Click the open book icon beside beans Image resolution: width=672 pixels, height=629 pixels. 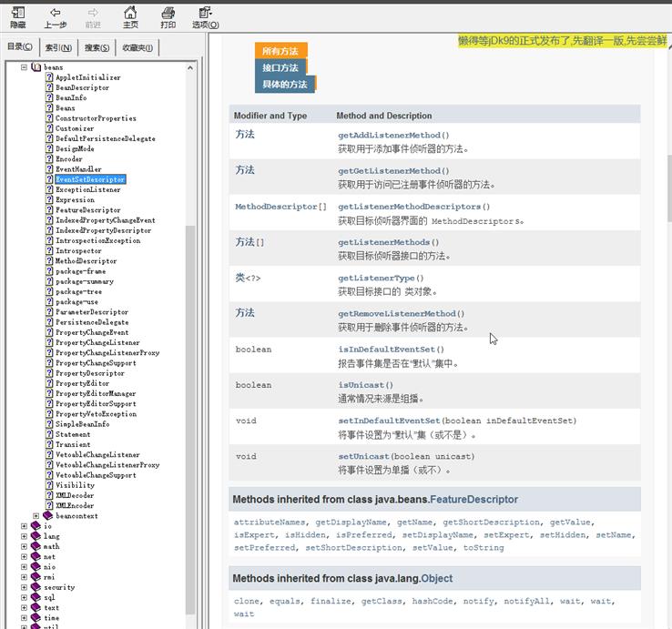pos(36,67)
